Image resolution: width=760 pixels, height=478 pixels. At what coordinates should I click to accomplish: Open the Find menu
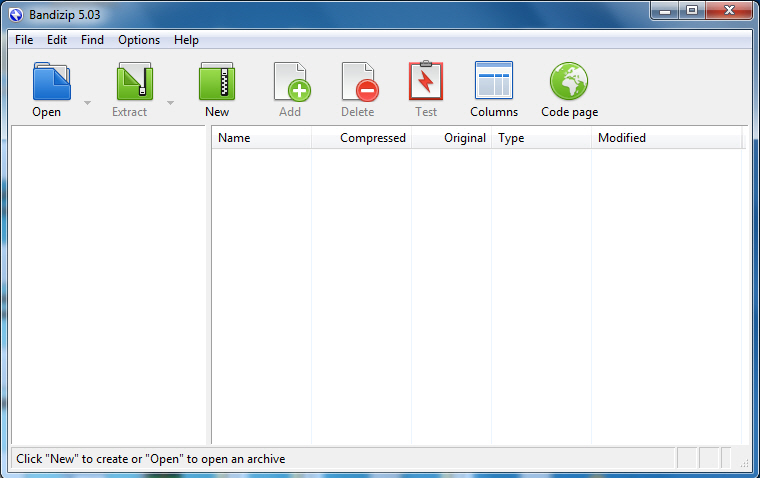click(x=92, y=40)
